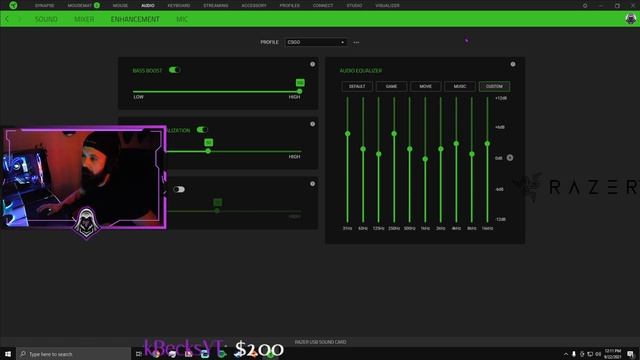Click the Razer logo icon in top bar
This screenshot has width=640, height=360.
pos(13,5)
